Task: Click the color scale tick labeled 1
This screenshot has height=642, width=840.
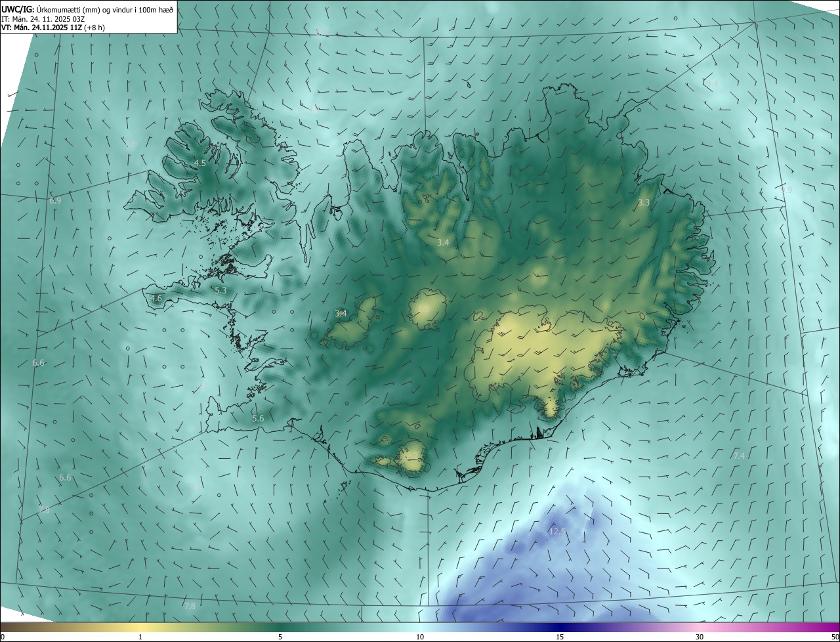Action: (140, 637)
